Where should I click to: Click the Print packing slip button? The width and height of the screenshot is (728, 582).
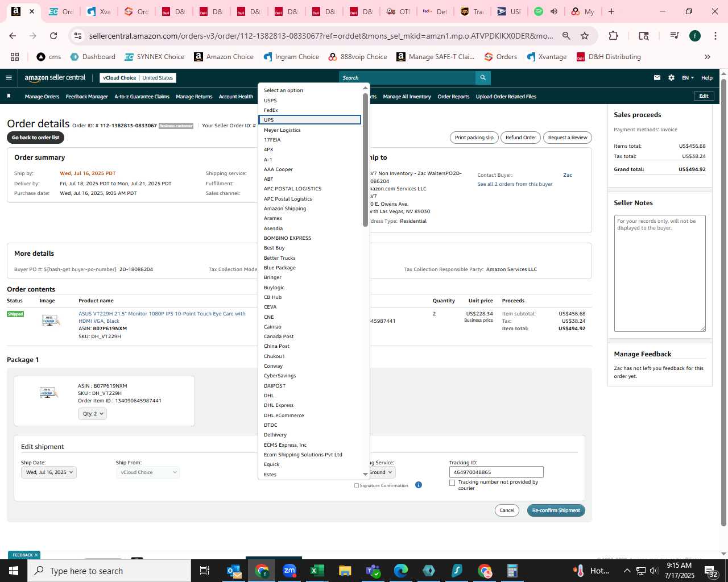474,138
